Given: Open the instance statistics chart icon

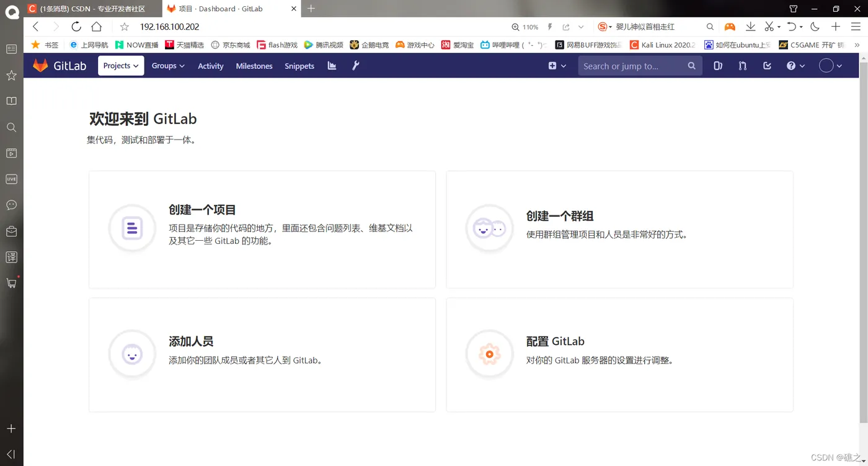Looking at the screenshot, I should click(332, 66).
